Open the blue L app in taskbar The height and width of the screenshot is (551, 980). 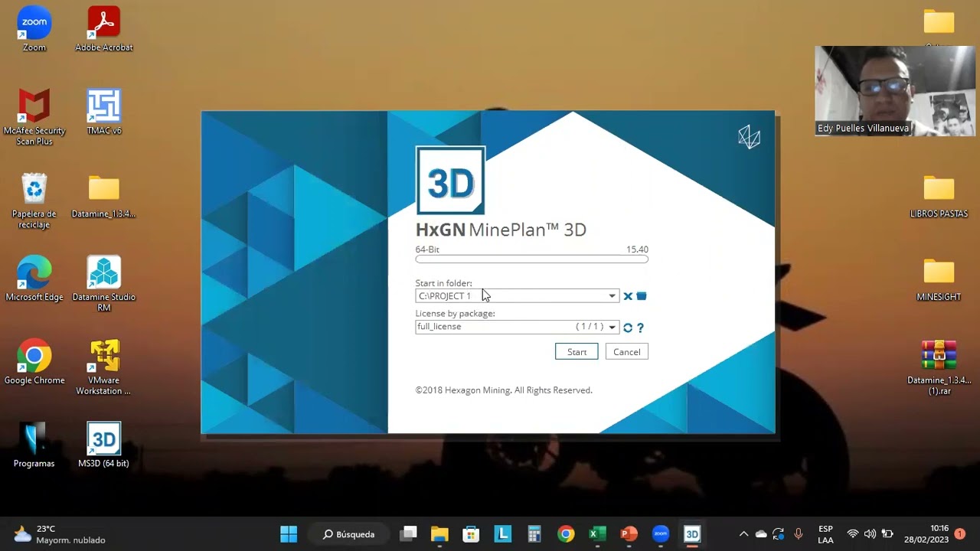502,534
